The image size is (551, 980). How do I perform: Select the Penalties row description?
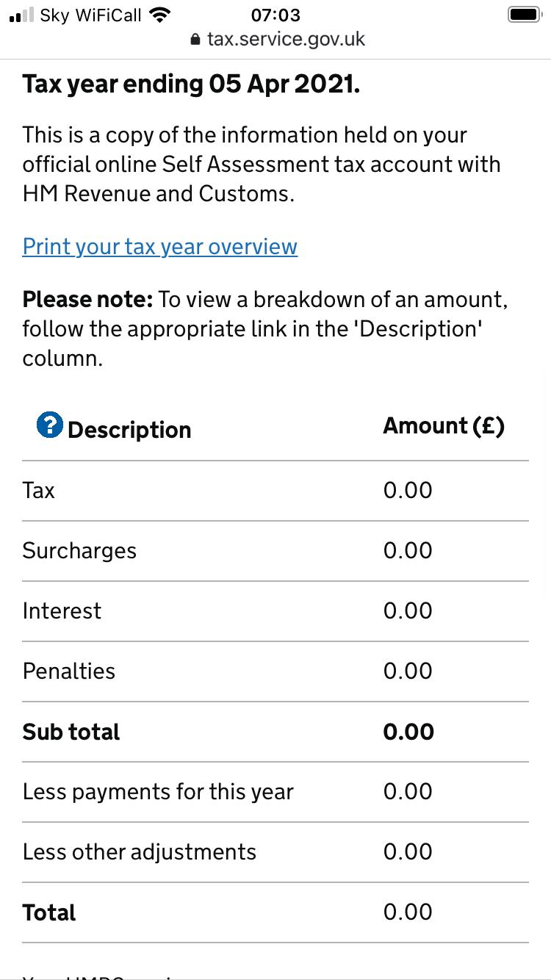[69, 671]
